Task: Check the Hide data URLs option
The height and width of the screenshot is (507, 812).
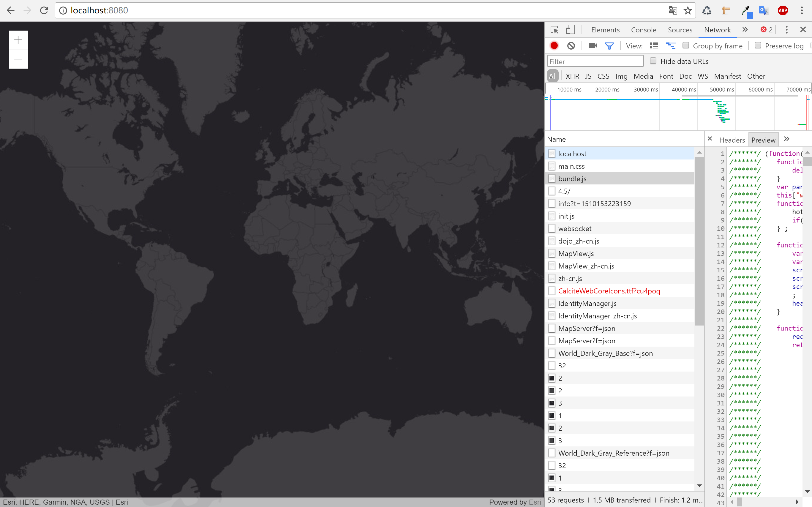Action: pyautogui.click(x=653, y=61)
